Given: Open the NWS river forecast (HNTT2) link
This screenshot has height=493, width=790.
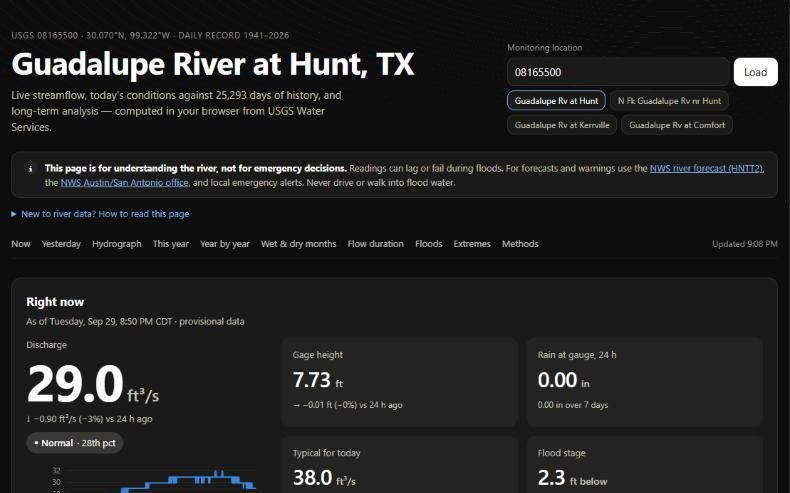Looking at the screenshot, I should click(706, 168).
